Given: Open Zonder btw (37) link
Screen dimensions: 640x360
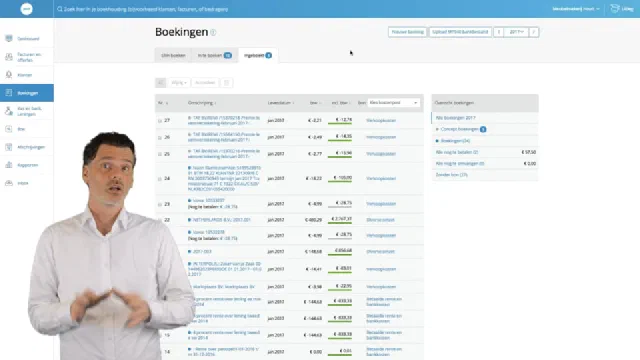Looking at the screenshot, I should pos(451,175).
